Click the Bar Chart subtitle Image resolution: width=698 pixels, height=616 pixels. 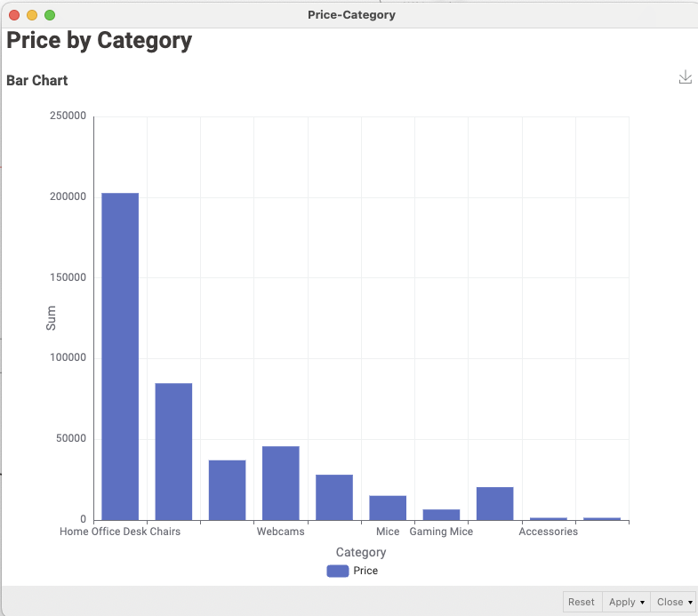click(x=37, y=80)
